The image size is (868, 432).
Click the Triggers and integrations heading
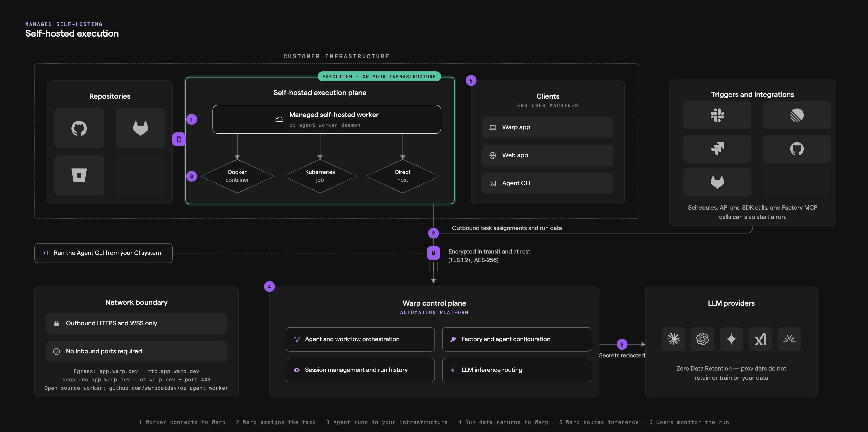pos(752,95)
